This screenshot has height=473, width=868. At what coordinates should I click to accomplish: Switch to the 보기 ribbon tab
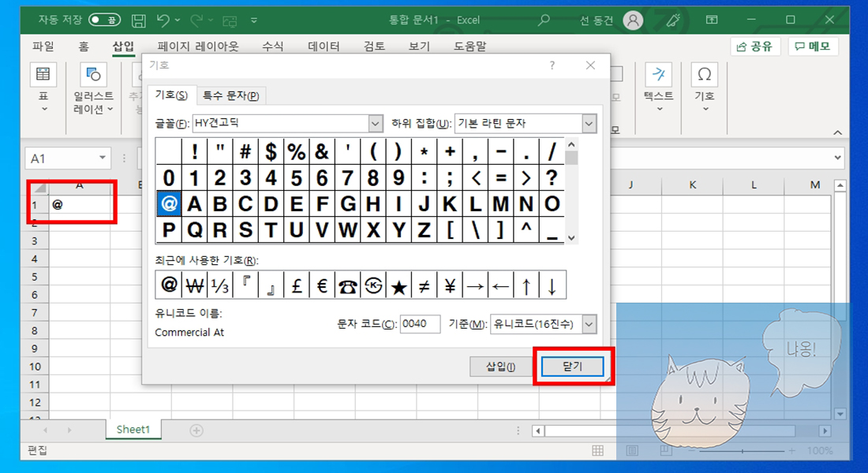pyautogui.click(x=419, y=47)
